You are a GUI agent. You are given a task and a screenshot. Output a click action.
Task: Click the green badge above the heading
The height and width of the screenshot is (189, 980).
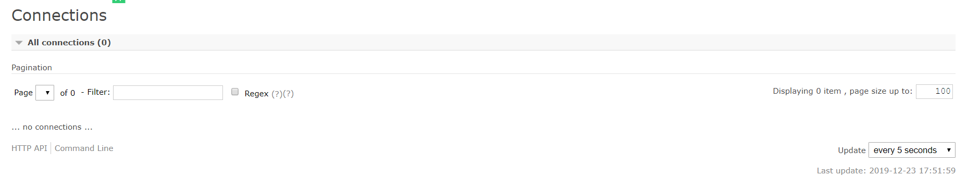tap(119, 1)
